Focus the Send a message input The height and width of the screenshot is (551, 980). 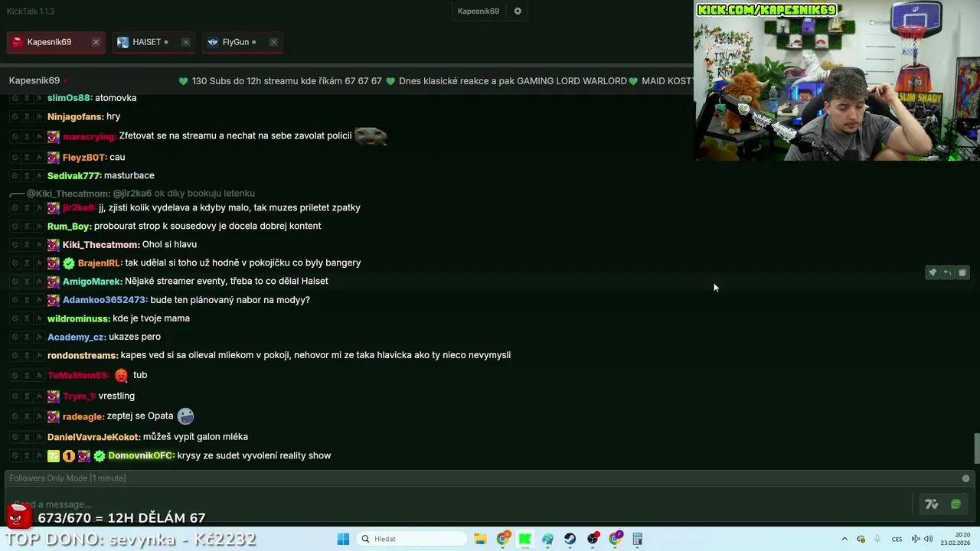pyautogui.click(x=459, y=504)
